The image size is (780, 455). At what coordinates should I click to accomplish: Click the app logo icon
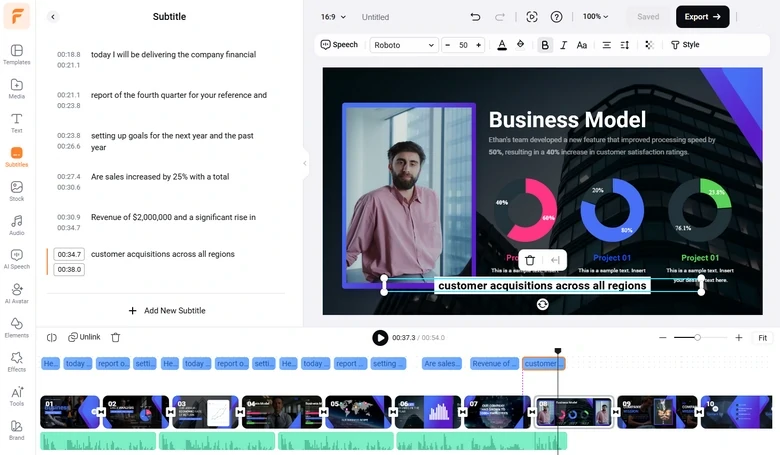(x=16, y=15)
